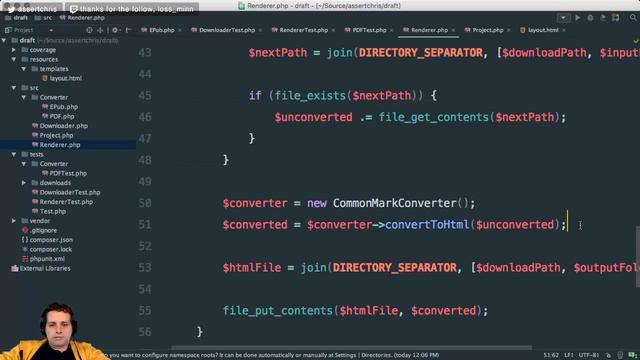Open the inspections hector icon in status bar
This screenshot has height=360, width=640.
coord(620,355)
